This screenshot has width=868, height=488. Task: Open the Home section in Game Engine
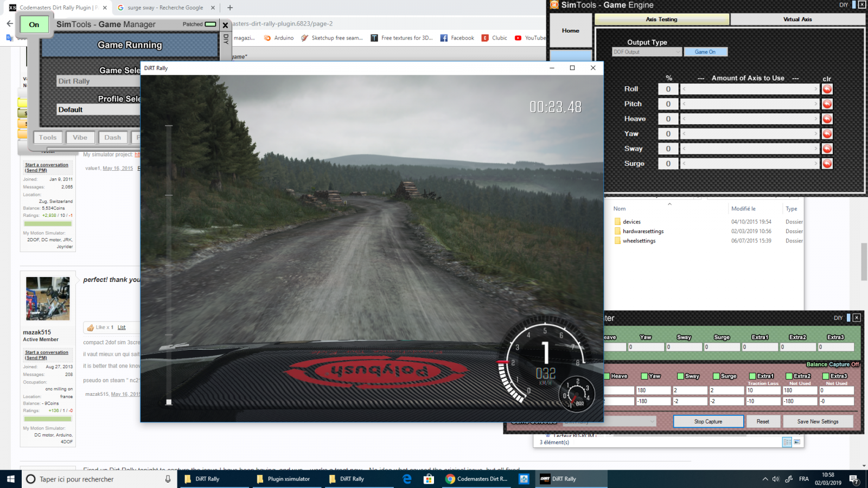click(x=571, y=31)
